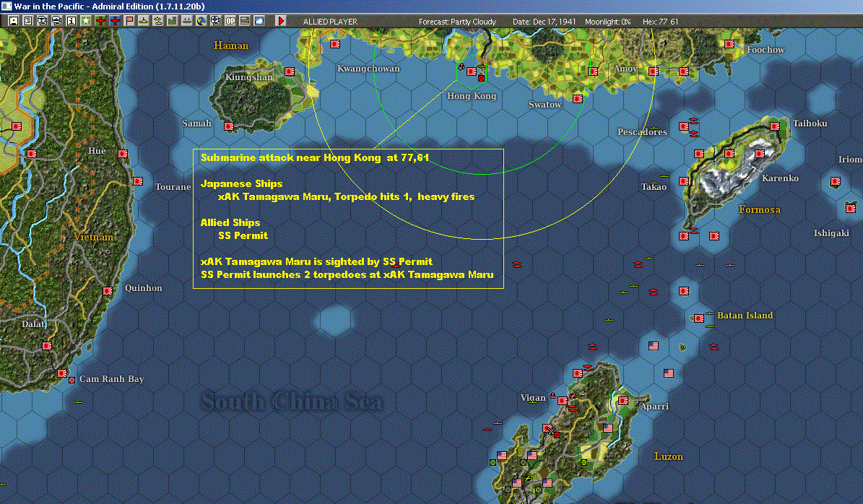863x504 pixels.
Task: Select the red plane on green icon
Action: 100,21
